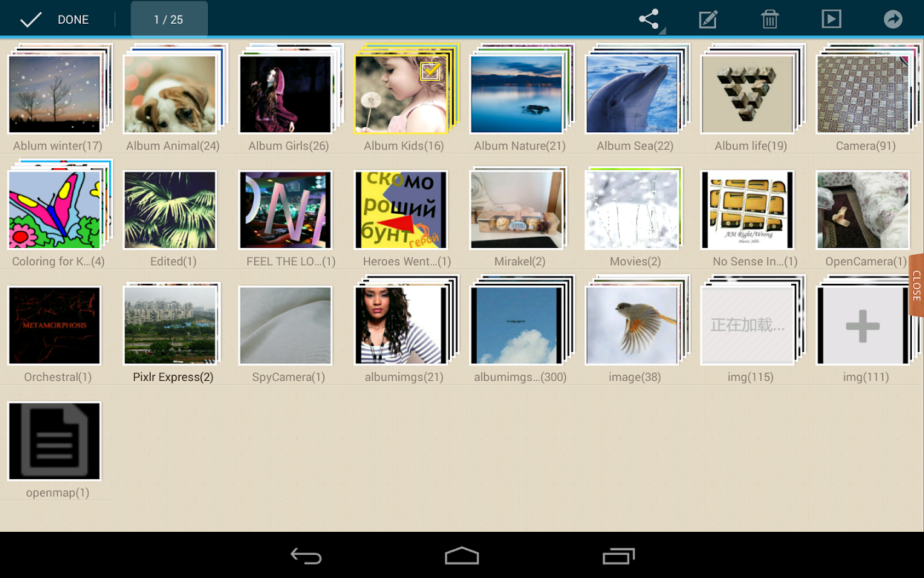This screenshot has width=924, height=578.
Task: Select the Camera(91) album
Action: (x=863, y=94)
